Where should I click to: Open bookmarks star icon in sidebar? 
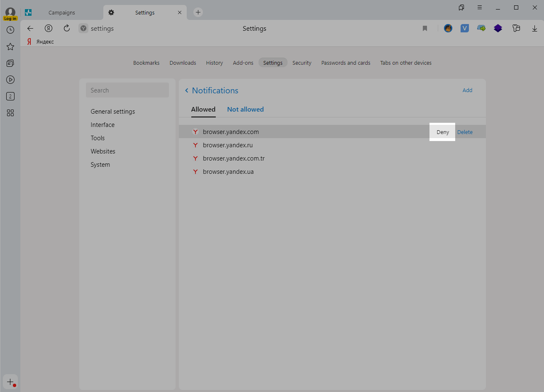point(10,46)
